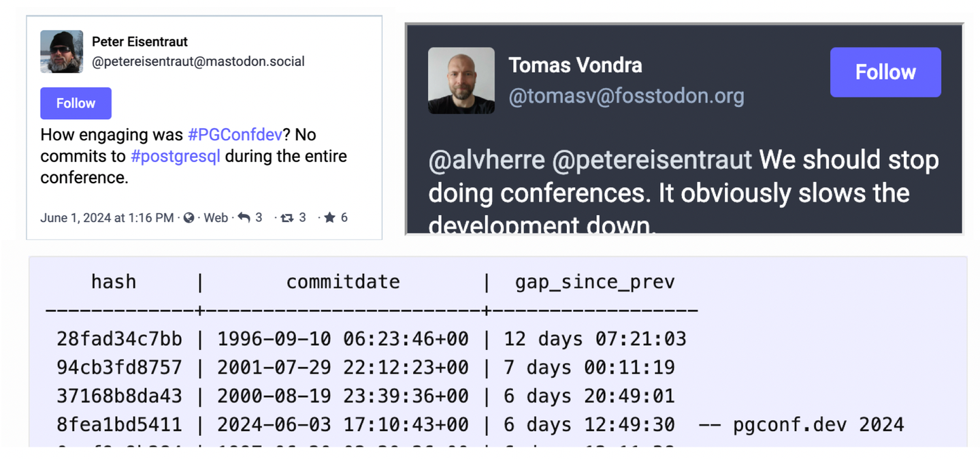The image size is (980, 459).
Task: Select commit hash 8fea1bd5411 in the table
Action: click(120, 425)
